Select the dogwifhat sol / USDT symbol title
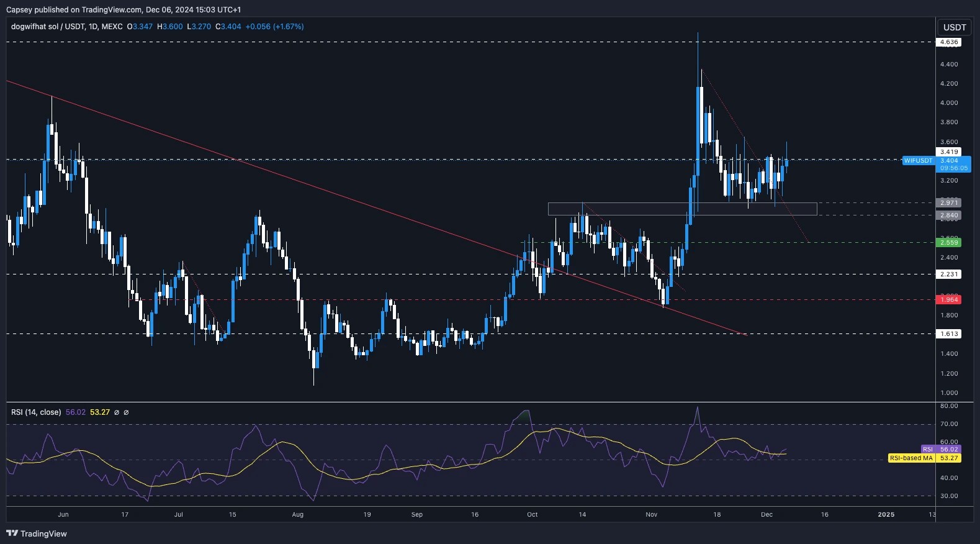980x544 pixels. tap(66, 27)
